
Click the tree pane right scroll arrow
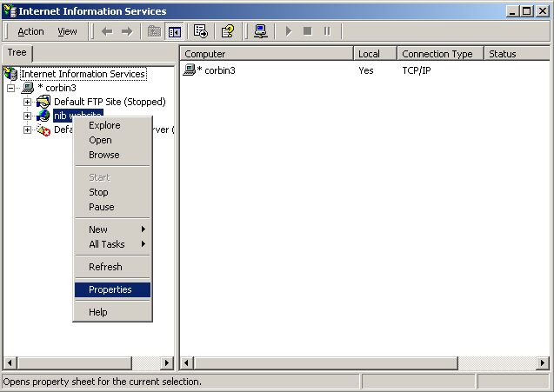pyautogui.click(x=166, y=362)
